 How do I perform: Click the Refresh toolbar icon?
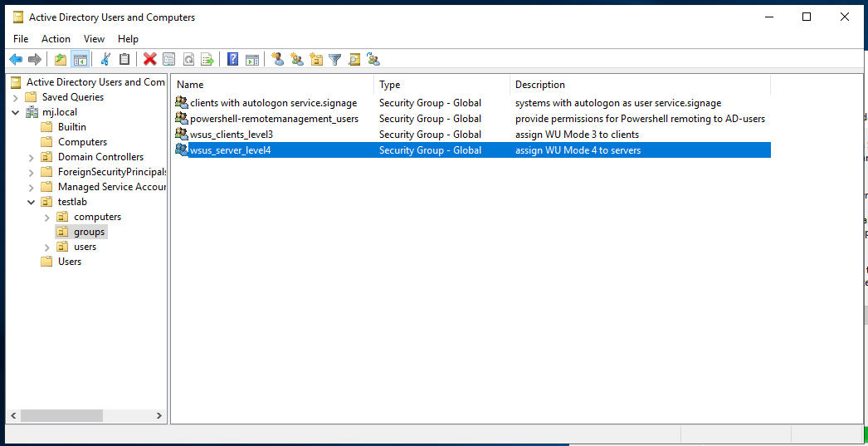click(188, 59)
